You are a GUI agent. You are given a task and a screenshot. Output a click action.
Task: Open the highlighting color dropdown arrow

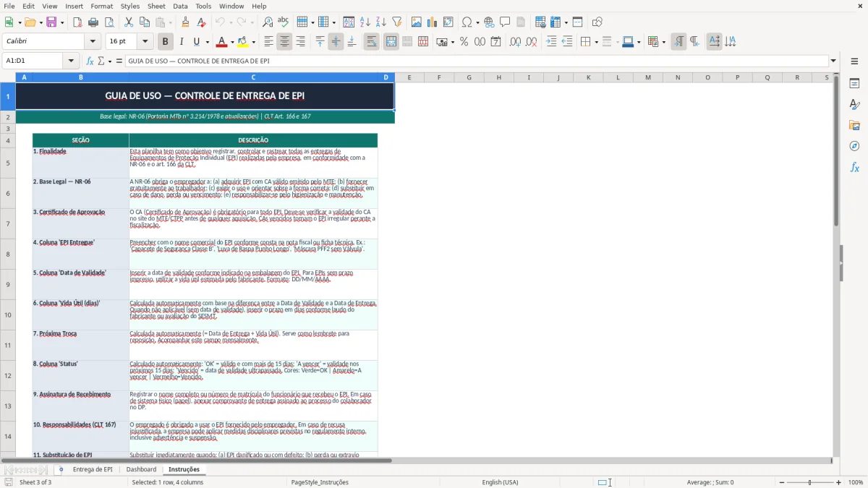tap(254, 42)
